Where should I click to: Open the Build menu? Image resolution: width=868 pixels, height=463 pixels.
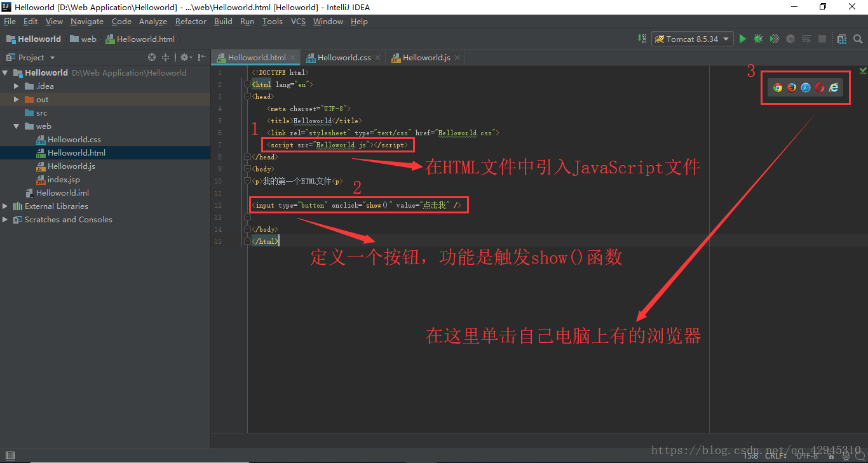[x=223, y=22]
